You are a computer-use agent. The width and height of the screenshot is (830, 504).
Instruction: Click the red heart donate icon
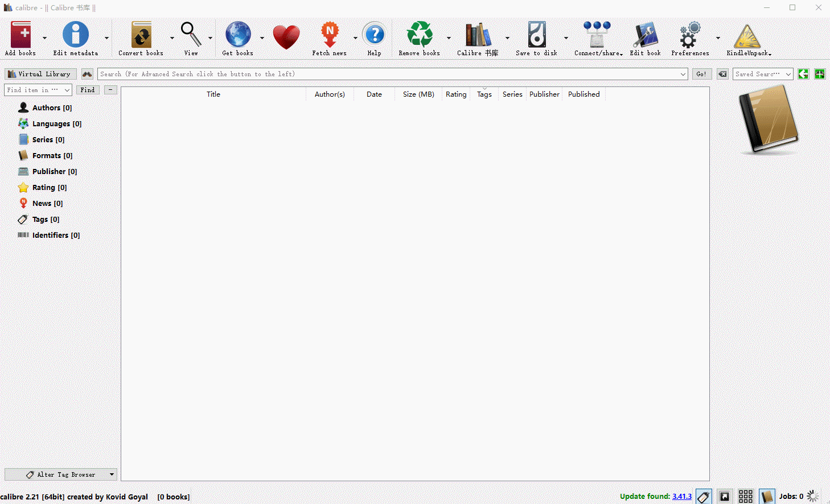tap(286, 38)
